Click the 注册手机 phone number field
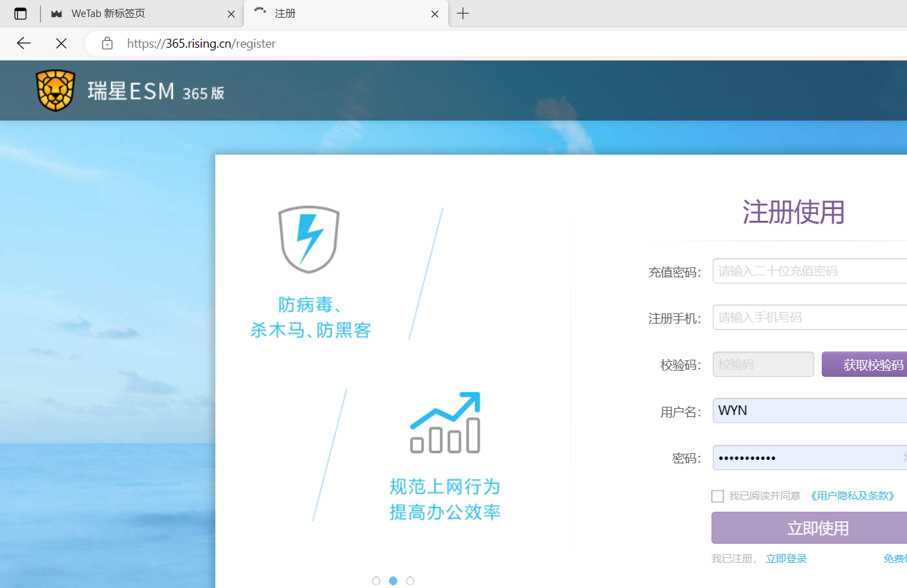The height and width of the screenshot is (588, 907). [810, 318]
